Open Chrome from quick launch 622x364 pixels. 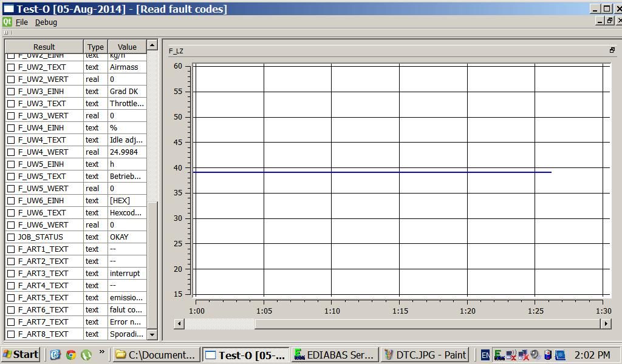(x=71, y=354)
